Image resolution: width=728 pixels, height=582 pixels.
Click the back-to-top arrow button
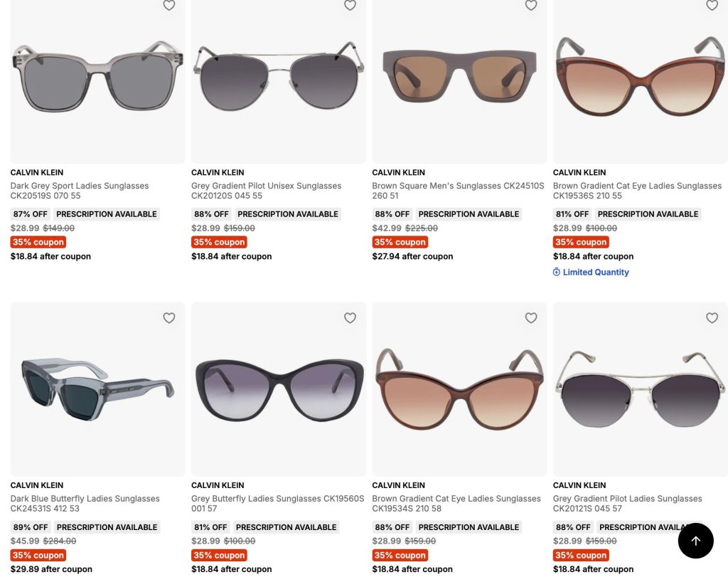tap(695, 541)
